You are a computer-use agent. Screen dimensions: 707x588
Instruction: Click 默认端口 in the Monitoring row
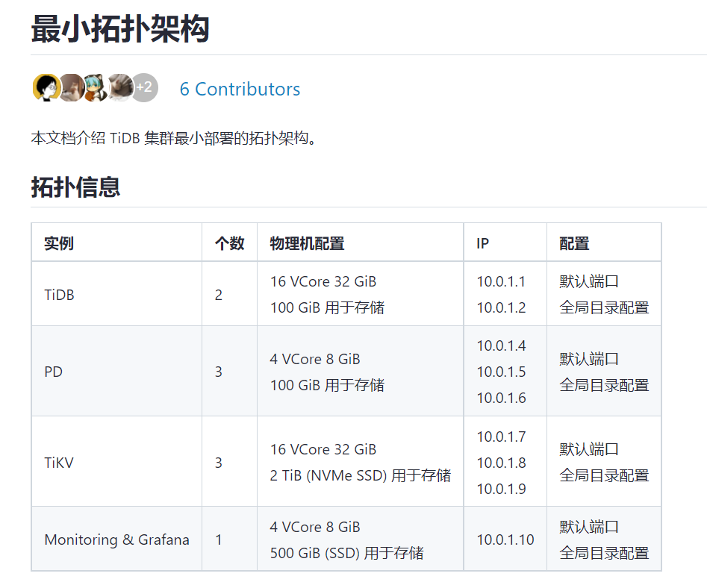click(589, 527)
